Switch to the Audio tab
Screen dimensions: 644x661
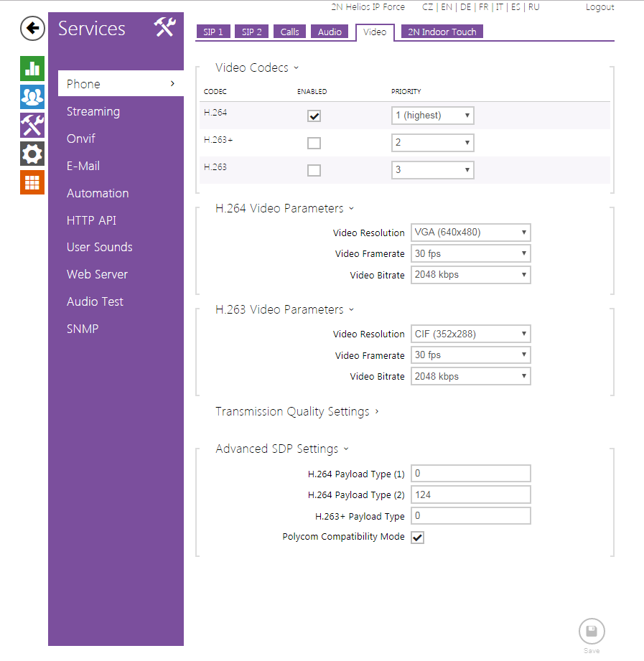pyautogui.click(x=330, y=32)
